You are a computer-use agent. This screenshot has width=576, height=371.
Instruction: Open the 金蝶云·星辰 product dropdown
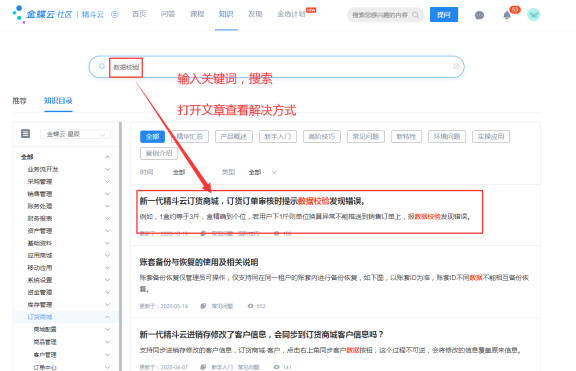75,134
